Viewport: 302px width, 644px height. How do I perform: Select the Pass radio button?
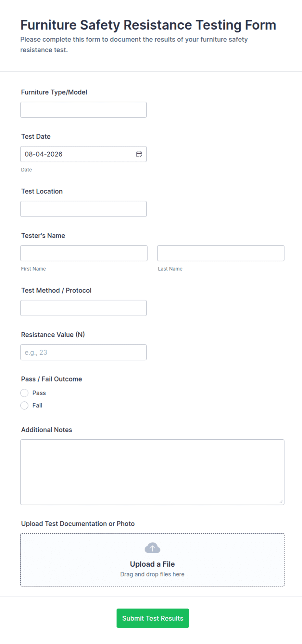(24, 393)
